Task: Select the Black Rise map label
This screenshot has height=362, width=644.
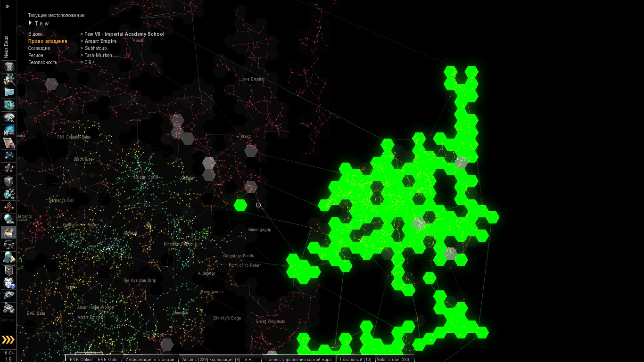Action: coord(83,159)
